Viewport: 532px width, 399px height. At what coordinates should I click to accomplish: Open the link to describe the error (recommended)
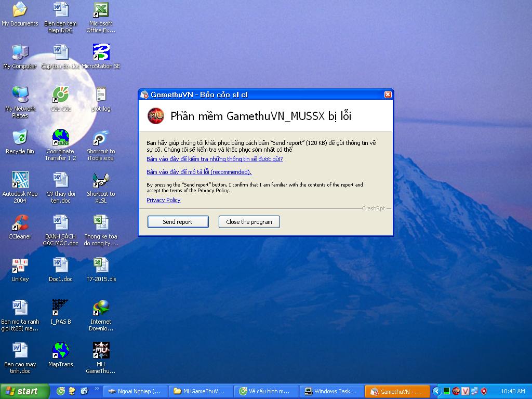199,172
